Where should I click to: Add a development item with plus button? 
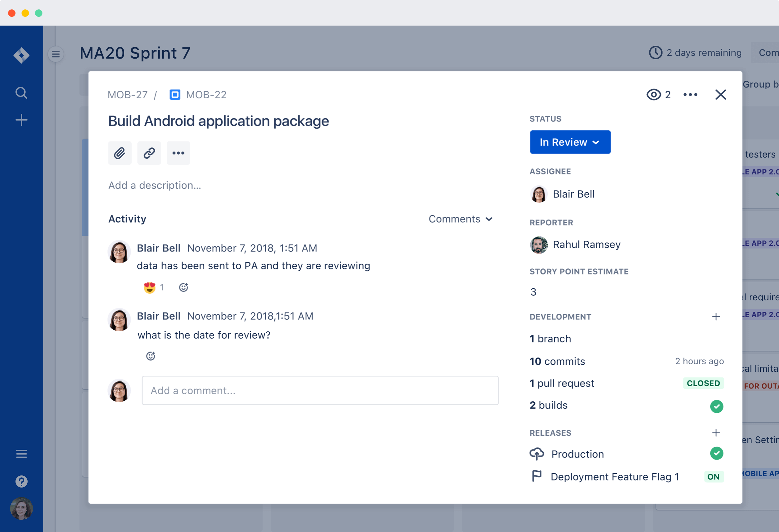[x=716, y=317]
